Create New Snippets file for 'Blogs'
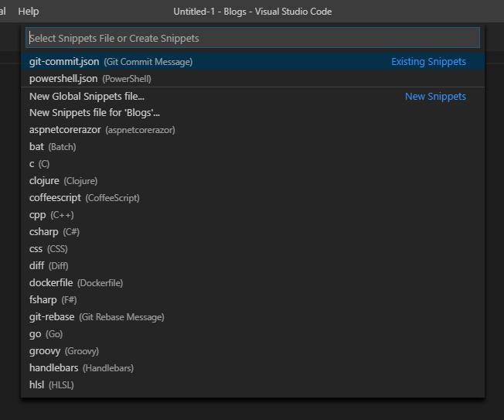Image resolution: width=504 pixels, height=420 pixels. [253, 113]
